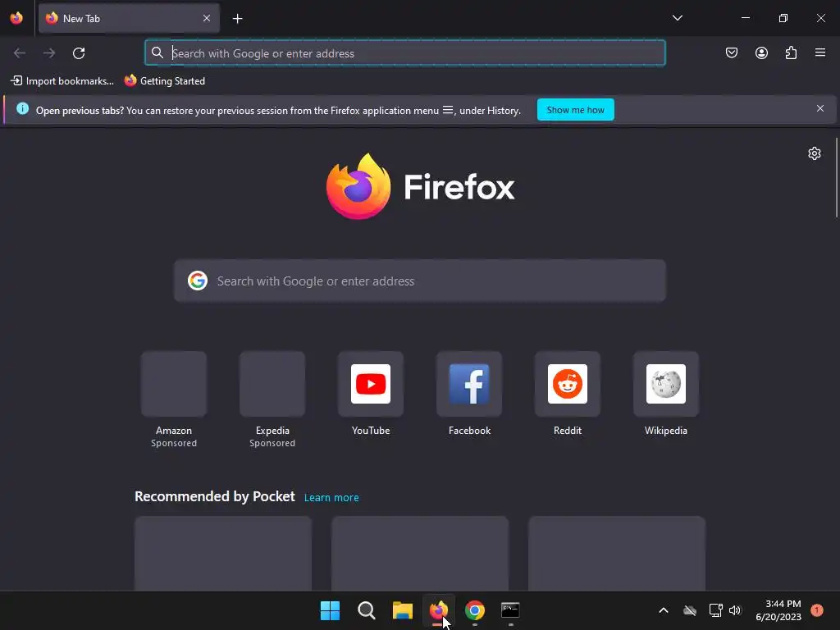Open the Amazon sponsored shortcut
The height and width of the screenshot is (630, 840).
[174, 399]
